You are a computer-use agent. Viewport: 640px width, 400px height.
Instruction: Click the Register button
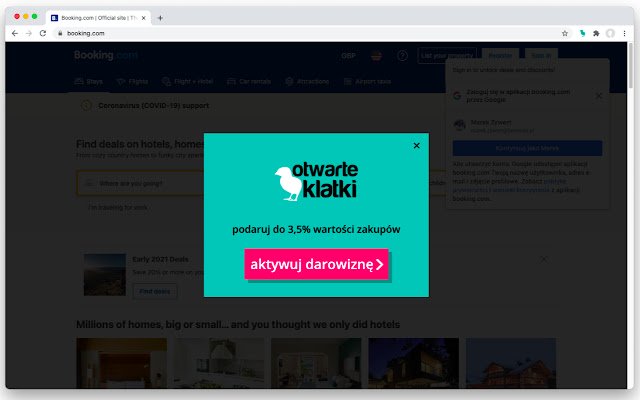pos(500,56)
